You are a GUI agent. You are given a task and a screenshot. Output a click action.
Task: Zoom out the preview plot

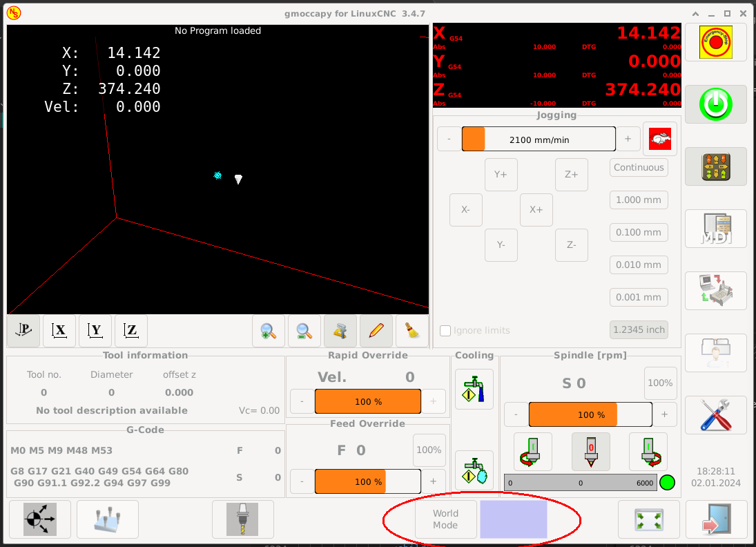point(304,331)
